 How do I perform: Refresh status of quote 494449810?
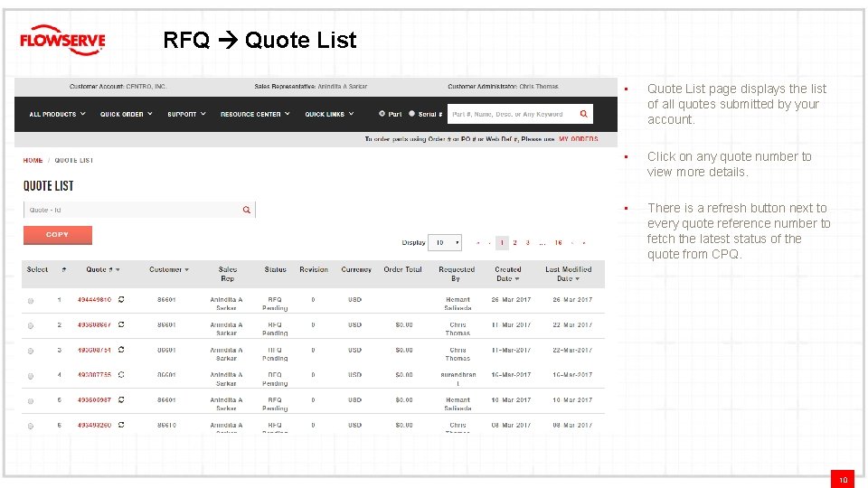coord(121,299)
